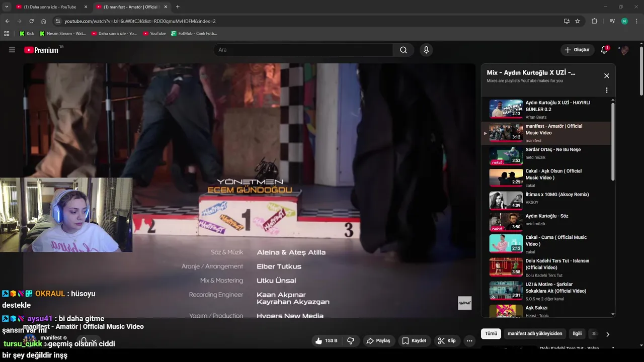Close the Mix playlist panel
The image size is (644, 362).
point(607,75)
